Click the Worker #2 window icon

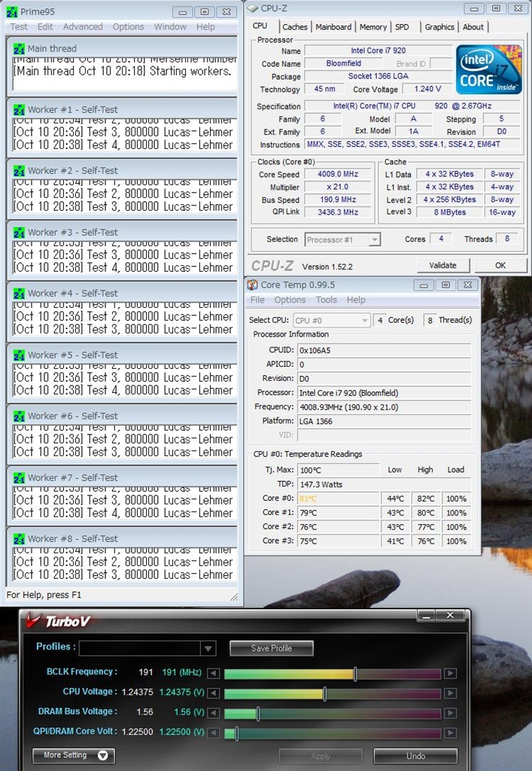coord(19,171)
